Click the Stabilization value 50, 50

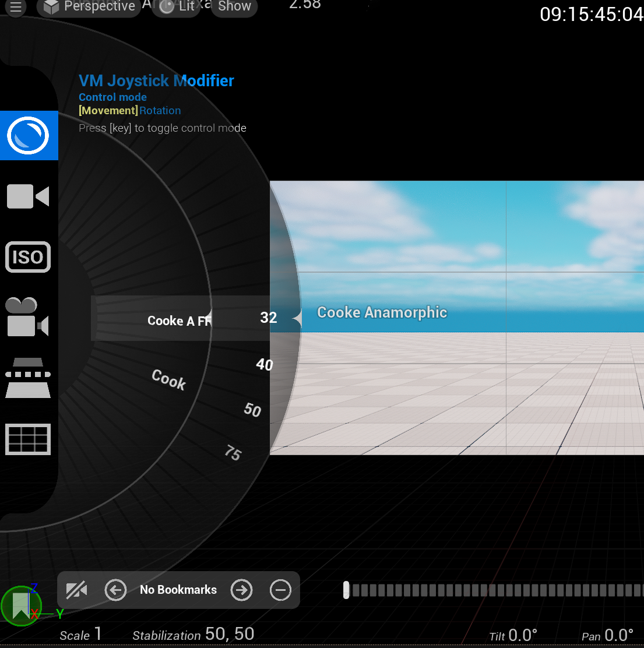pyautogui.click(x=230, y=634)
